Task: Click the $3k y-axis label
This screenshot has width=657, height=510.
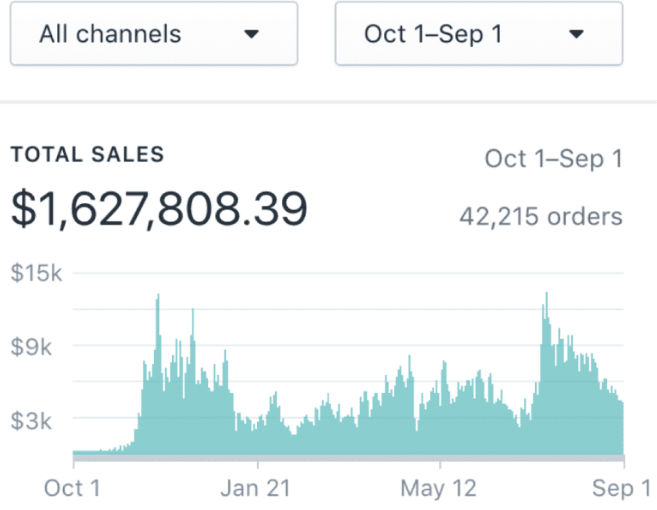Action: (x=31, y=420)
